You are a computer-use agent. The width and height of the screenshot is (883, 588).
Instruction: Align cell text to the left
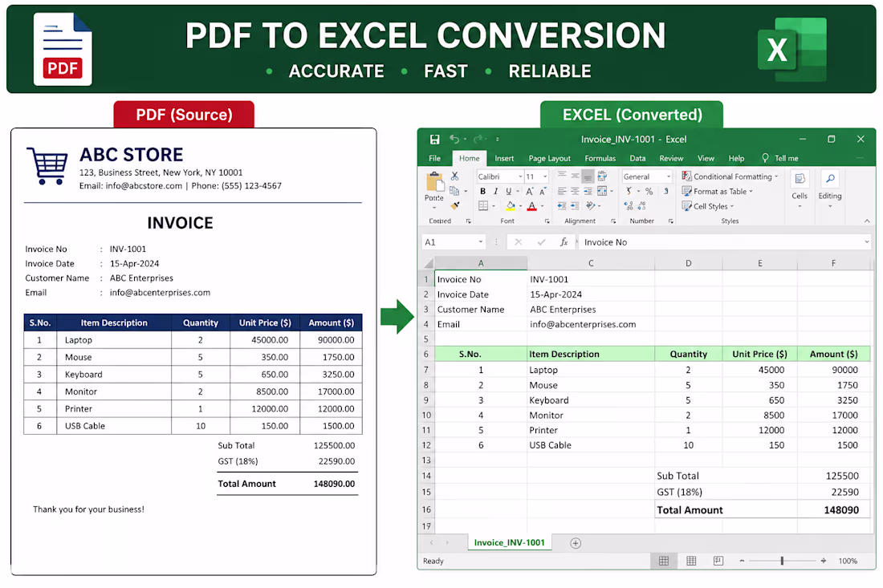(562, 191)
